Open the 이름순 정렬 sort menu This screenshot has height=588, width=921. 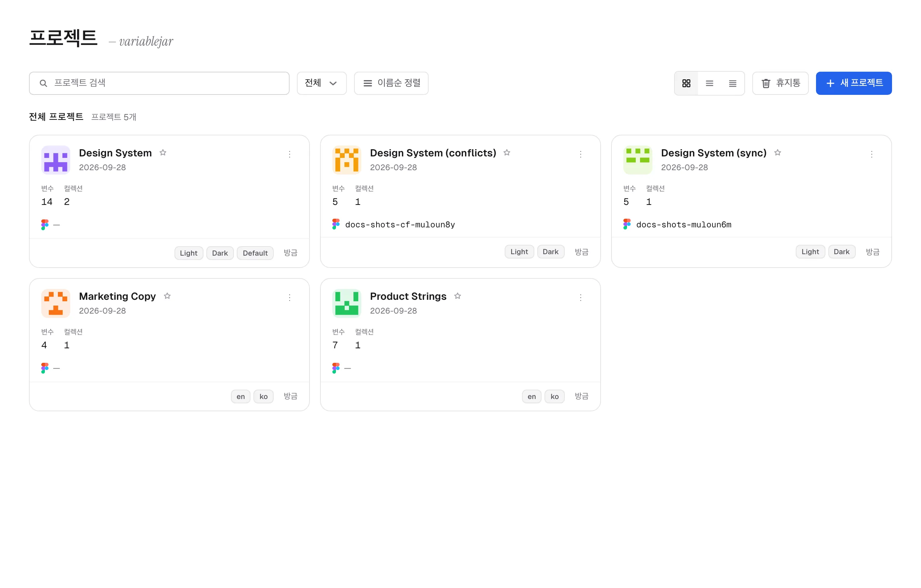tap(391, 83)
